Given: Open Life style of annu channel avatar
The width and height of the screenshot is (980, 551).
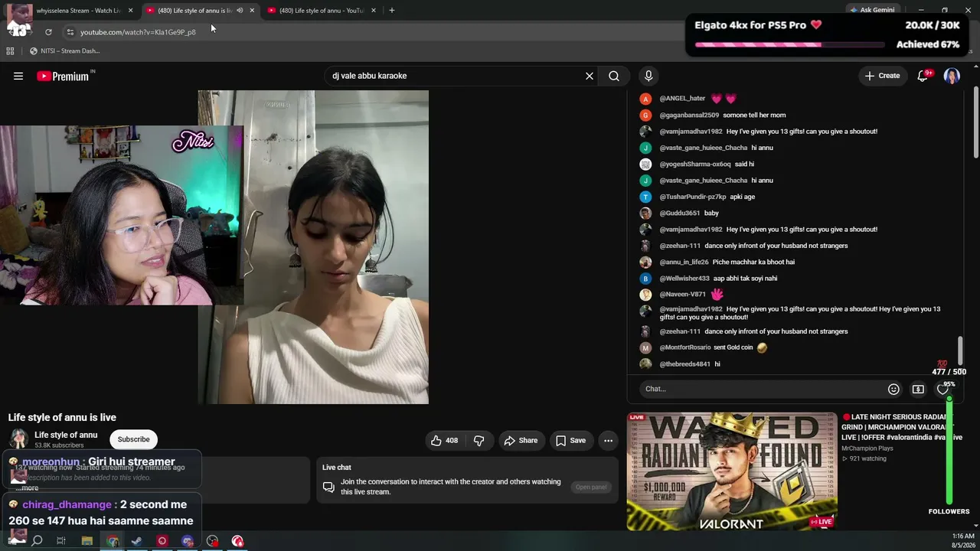Looking at the screenshot, I should pos(18,439).
